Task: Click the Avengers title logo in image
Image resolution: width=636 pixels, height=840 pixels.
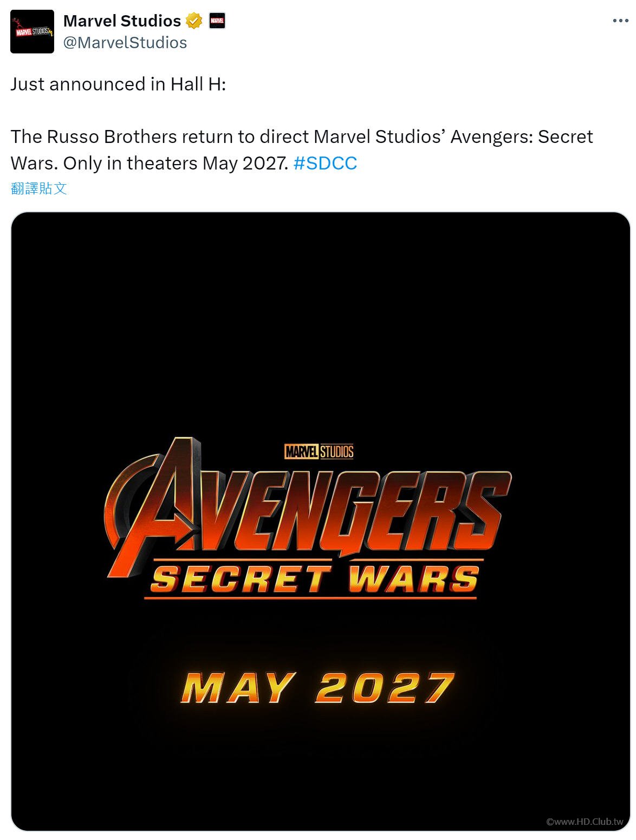Action: [x=307, y=506]
